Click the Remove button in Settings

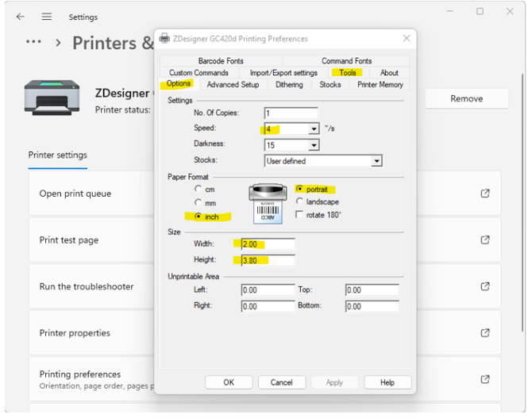467,98
